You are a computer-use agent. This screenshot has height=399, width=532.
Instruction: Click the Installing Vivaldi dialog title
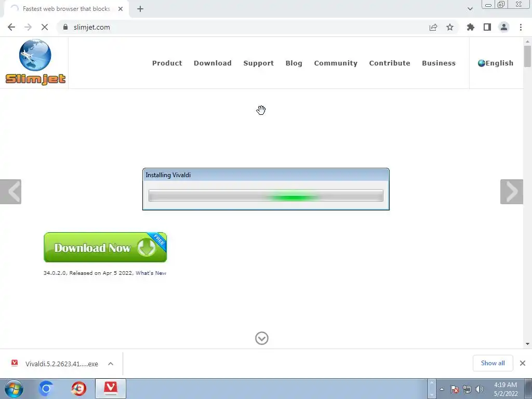pos(168,175)
